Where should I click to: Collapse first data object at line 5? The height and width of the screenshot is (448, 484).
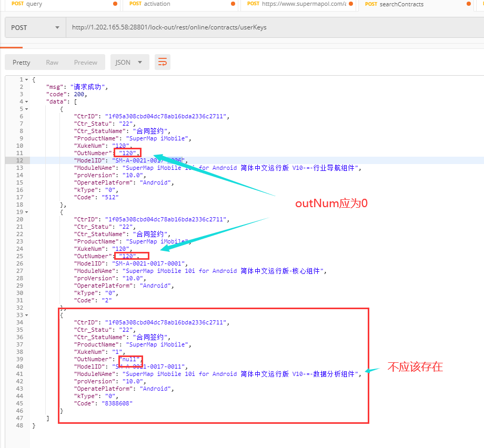coord(27,109)
